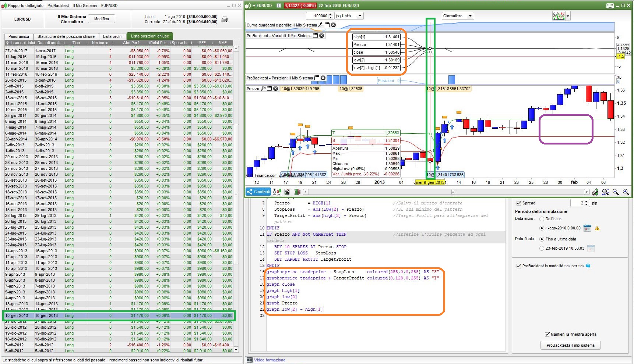Close the ProBacktest Variabili panel
Screen dimensions: 634x364
point(321,36)
